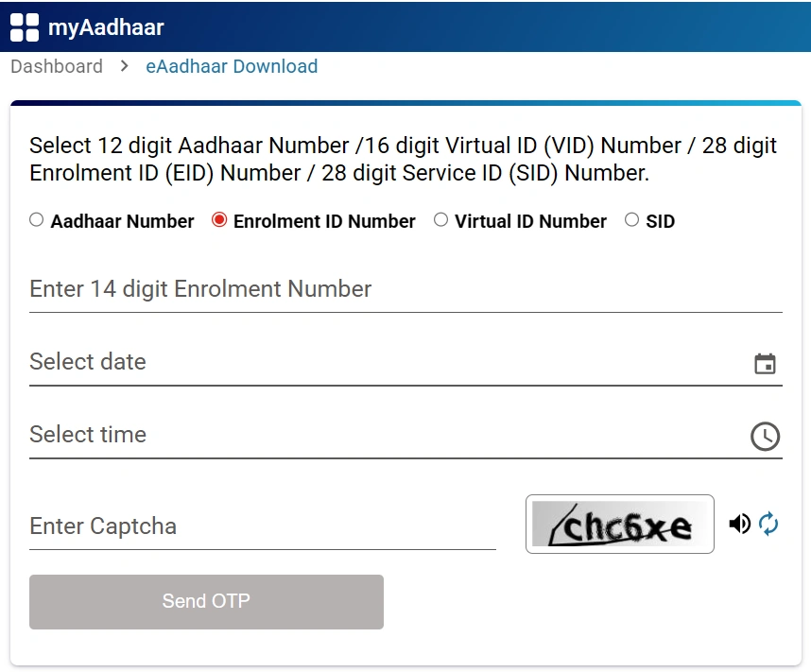Screen dimensions: 811x672
Task: Refresh the captcha code icon
Action: point(768,523)
